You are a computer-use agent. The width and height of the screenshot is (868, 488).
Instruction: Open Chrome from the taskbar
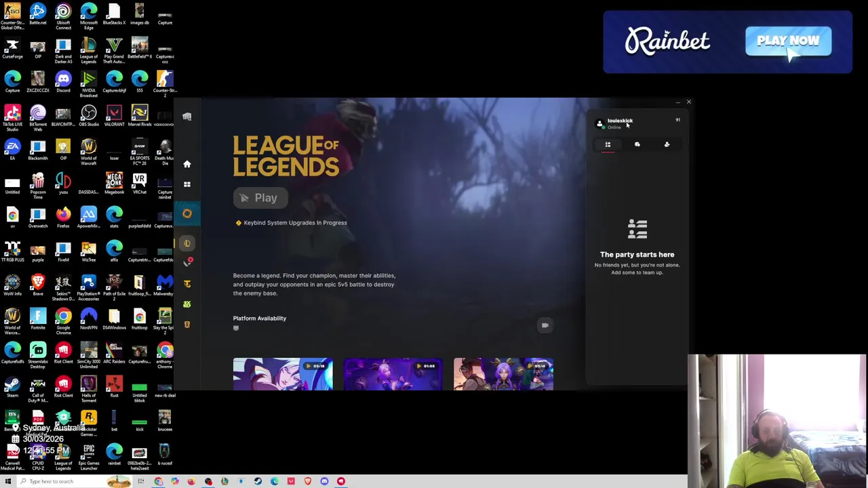point(158,481)
